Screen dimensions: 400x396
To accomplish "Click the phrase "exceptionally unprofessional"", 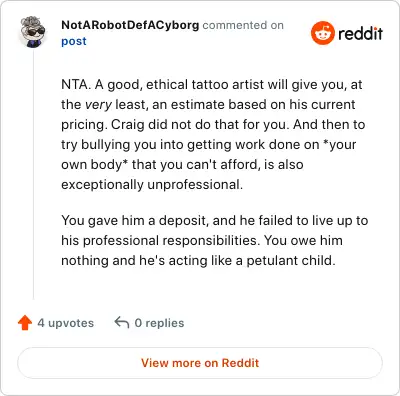I will [152, 185].
